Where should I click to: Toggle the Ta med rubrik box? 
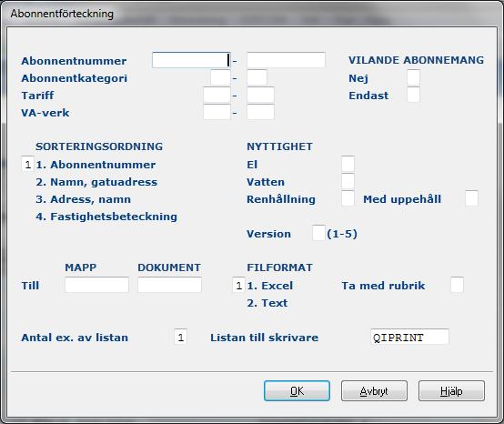click(457, 285)
